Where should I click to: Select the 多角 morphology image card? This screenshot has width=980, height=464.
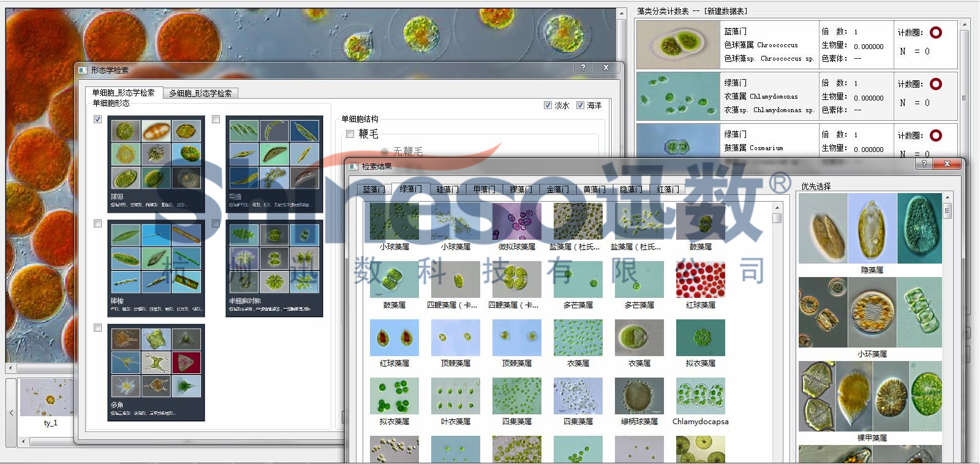point(156,373)
